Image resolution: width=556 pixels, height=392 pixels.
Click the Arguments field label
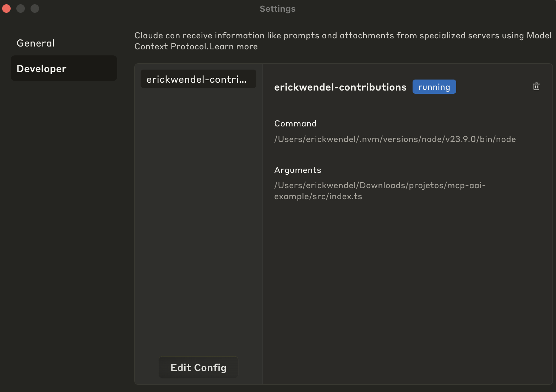coord(298,170)
